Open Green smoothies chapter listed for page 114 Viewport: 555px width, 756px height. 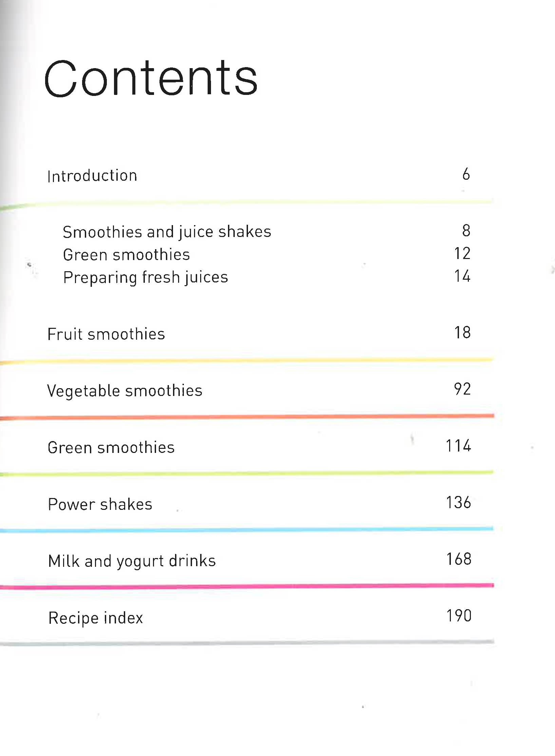(x=111, y=448)
